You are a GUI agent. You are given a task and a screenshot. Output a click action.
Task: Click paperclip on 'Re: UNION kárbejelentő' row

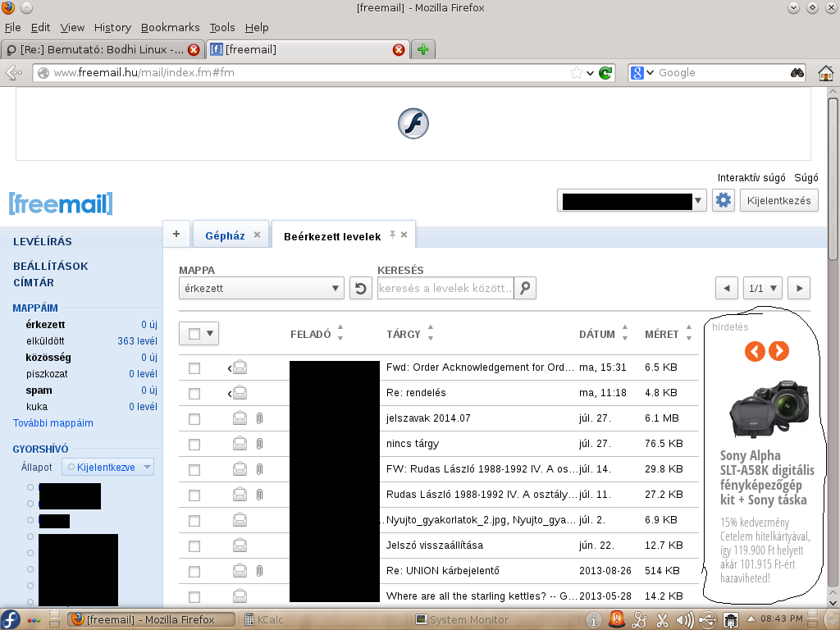(x=260, y=571)
